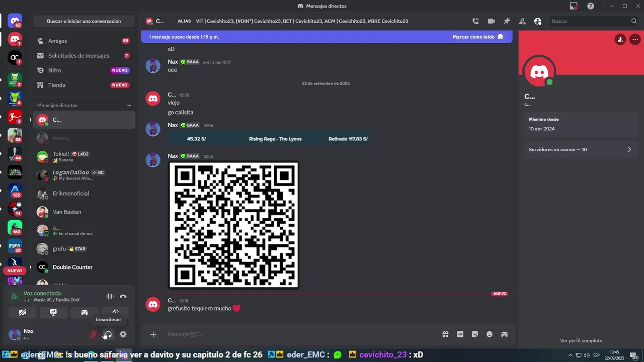Start an activity with gamepad button
This screenshot has width=644, height=362.
85,312
